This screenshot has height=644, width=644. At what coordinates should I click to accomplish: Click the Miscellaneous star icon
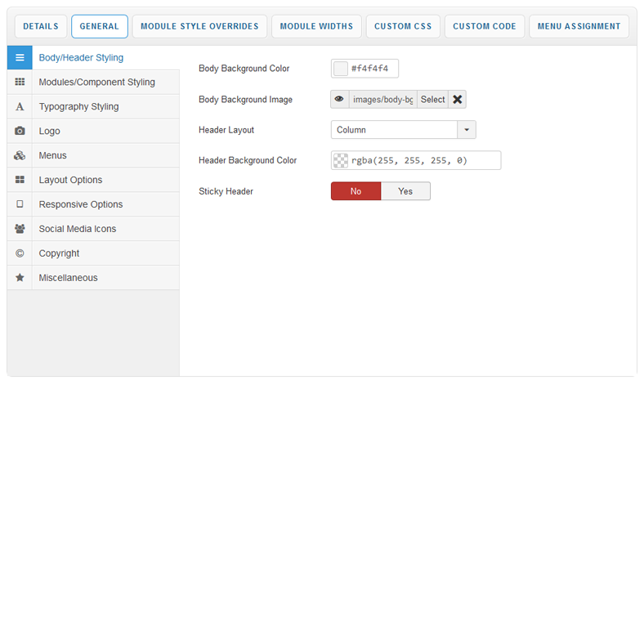(20, 278)
